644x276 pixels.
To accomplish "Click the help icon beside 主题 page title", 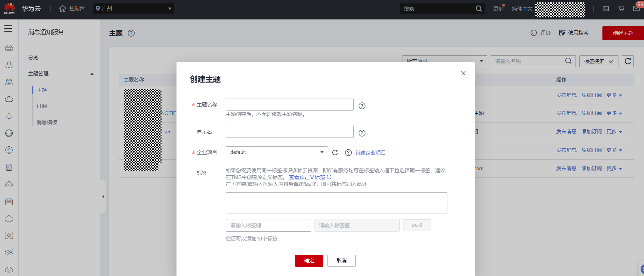I will 131,33.
